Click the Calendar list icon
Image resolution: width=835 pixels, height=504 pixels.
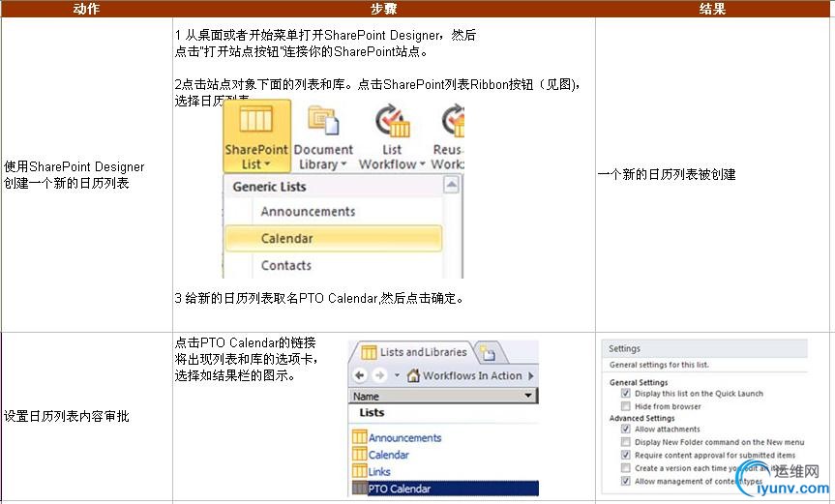[x=360, y=455]
